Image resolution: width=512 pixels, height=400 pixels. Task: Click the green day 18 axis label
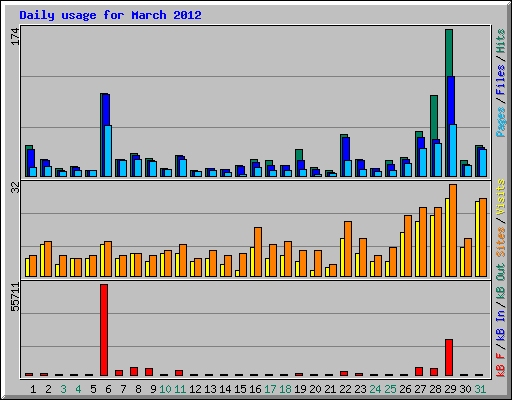pos(285,389)
